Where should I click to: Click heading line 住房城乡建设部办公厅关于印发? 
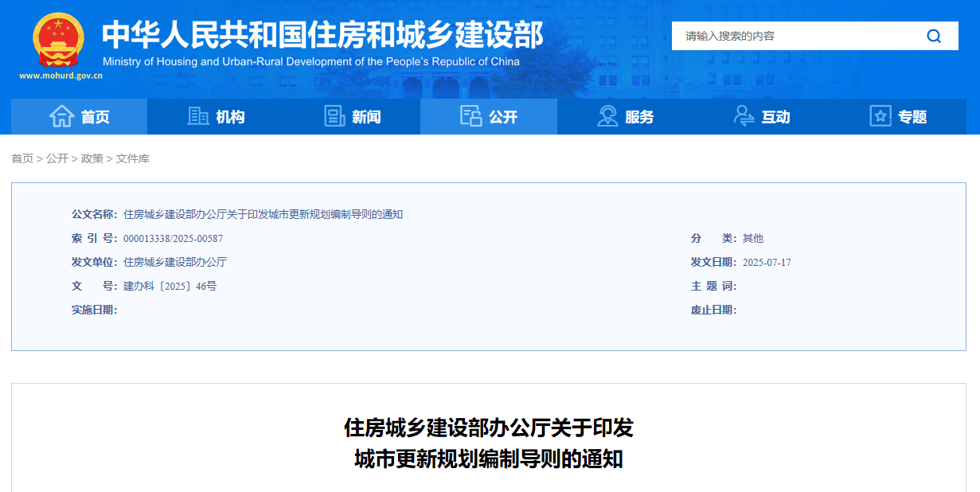click(x=489, y=428)
